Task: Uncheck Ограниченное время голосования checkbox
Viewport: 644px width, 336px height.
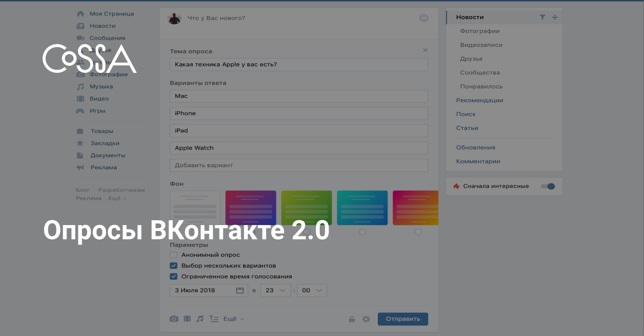Action: coord(173,277)
